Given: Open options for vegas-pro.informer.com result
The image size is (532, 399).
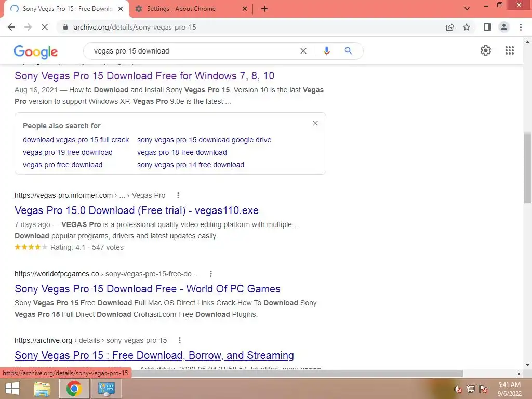Looking at the screenshot, I should [178, 195].
